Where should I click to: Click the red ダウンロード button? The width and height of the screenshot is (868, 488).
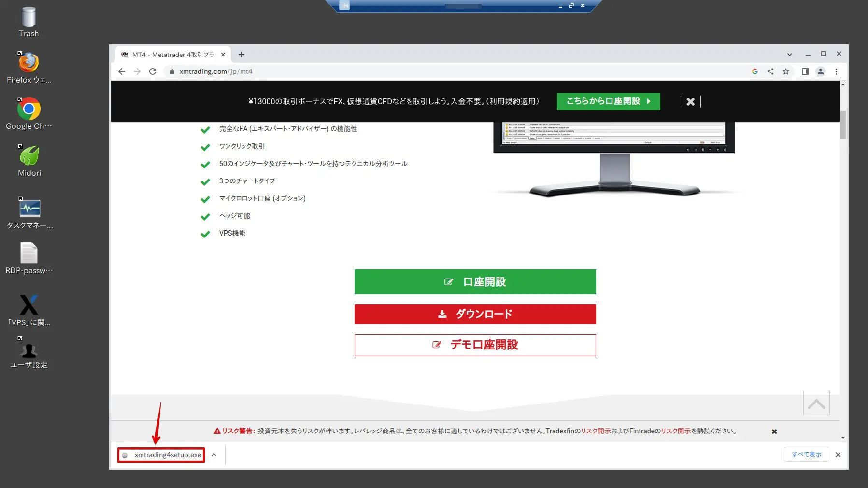(x=475, y=314)
